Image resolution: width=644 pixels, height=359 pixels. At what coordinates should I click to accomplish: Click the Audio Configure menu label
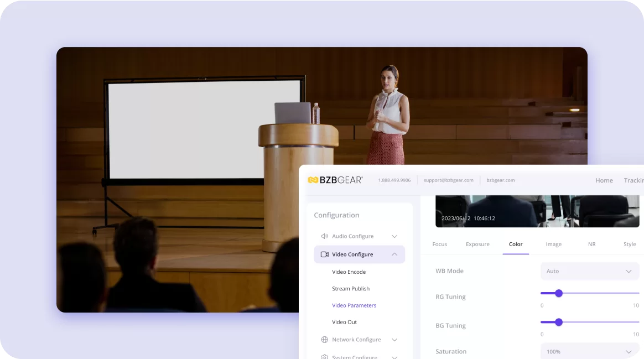pyautogui.click(x=353, y=236)
